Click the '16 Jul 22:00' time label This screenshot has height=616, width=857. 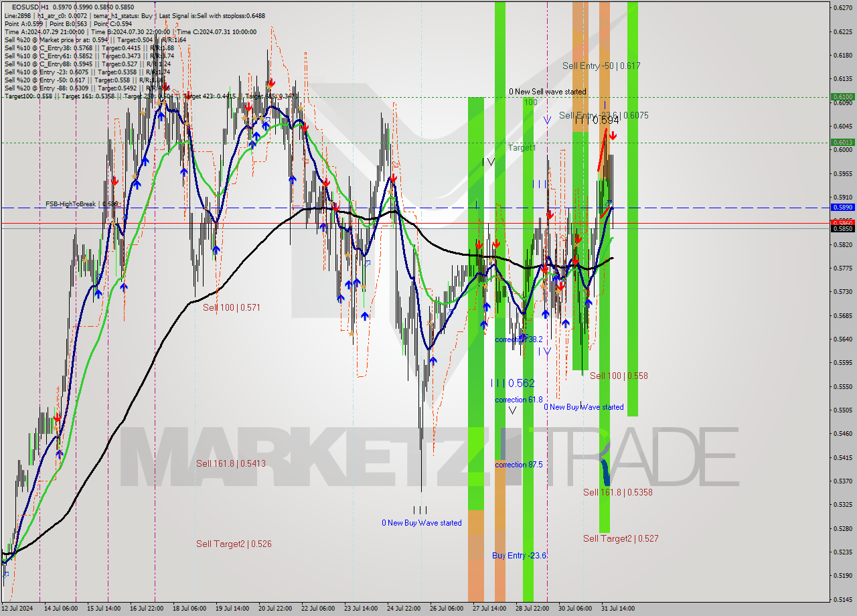click(x=146, y=609)
